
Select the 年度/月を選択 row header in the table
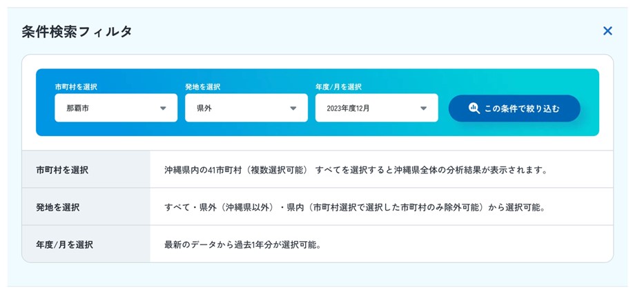coord(64,244)
